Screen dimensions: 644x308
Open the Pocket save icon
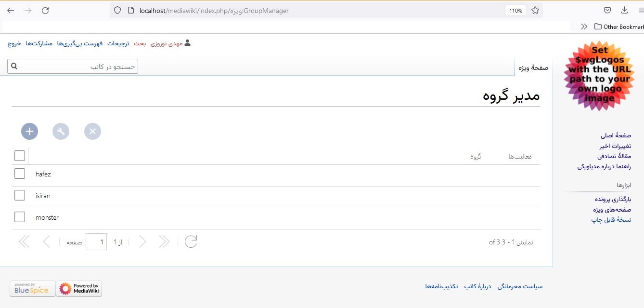607,10
